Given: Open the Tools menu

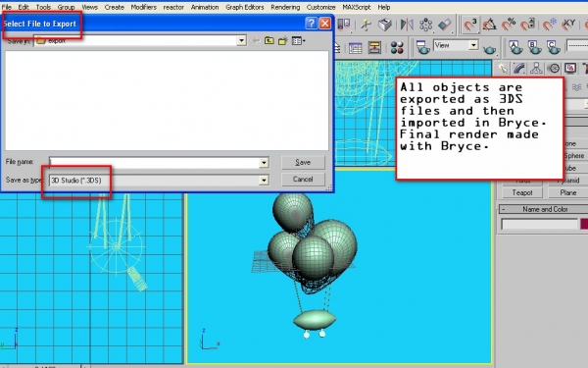Looking at the screenshot, I should pos(43,7).
